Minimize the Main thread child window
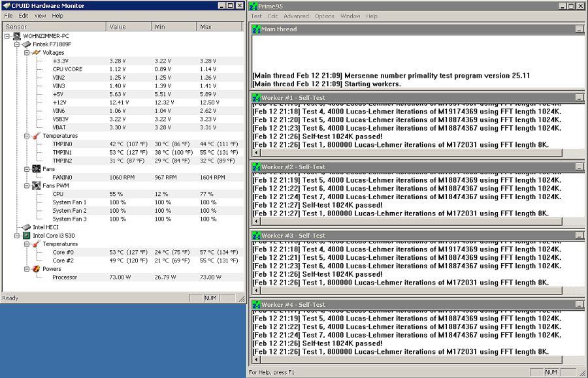This screenshot has width=588, height=378. (x=579, y=29)
